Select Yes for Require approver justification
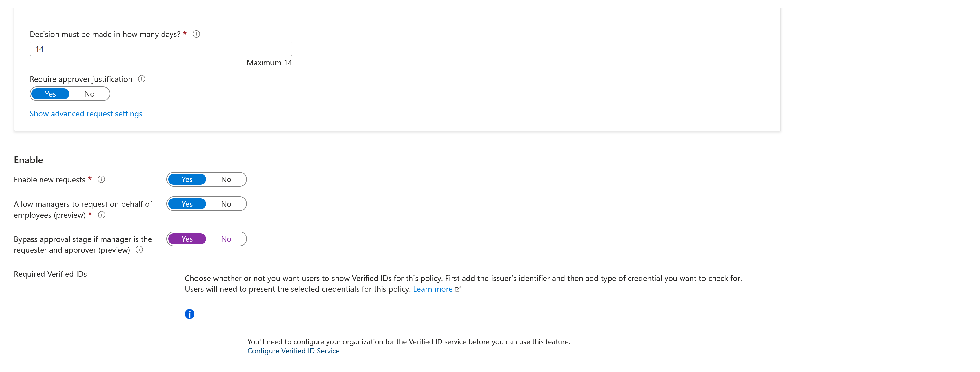 [50, 94]
